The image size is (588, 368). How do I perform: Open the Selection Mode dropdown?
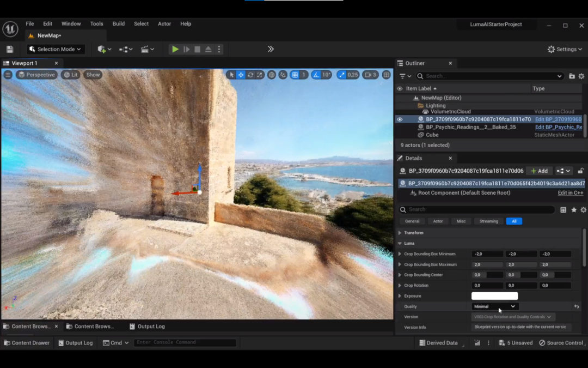[x=56, y=49]
